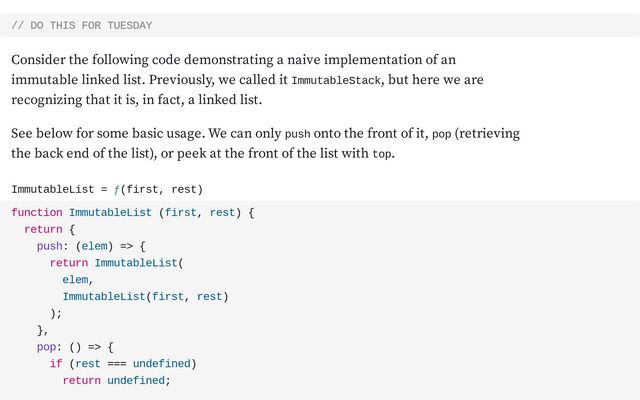
Task: Click the inline ImmutableStack code word
Action: (x=336, y=80)
